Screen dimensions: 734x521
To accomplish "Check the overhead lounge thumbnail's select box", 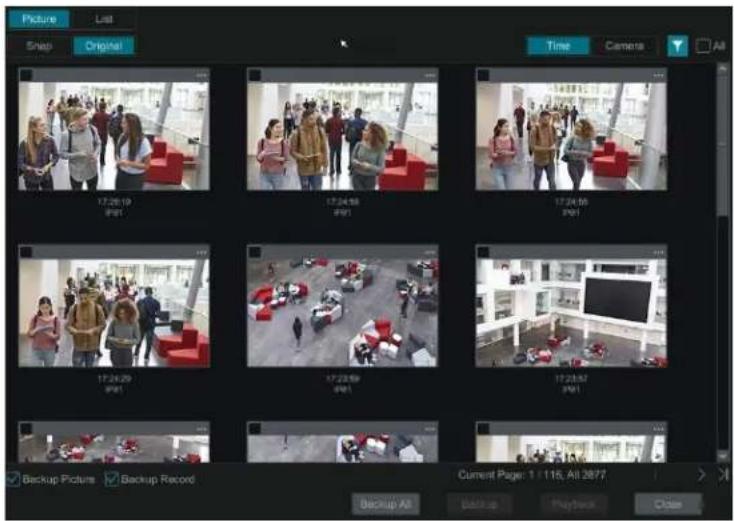I will point(255,252).
